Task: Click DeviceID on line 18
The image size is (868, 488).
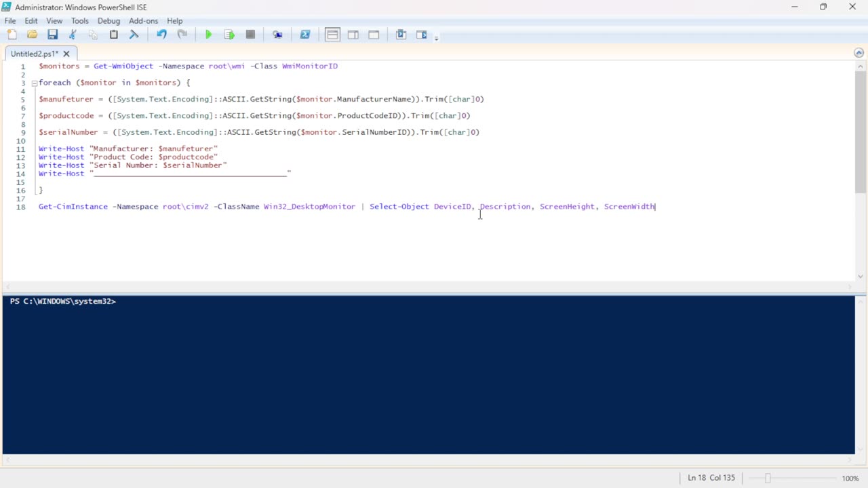Action: (452, 207)
